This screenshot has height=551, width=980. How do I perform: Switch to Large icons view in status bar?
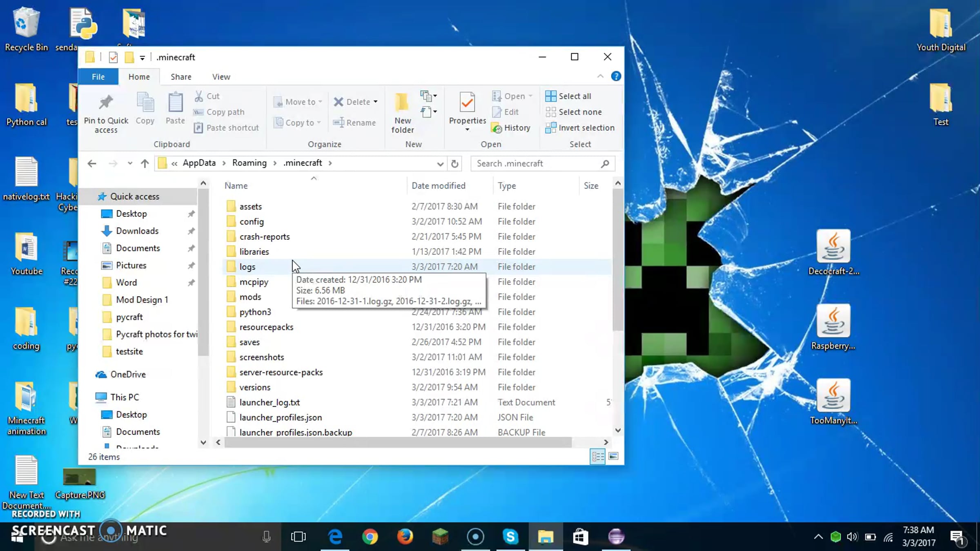613,456
